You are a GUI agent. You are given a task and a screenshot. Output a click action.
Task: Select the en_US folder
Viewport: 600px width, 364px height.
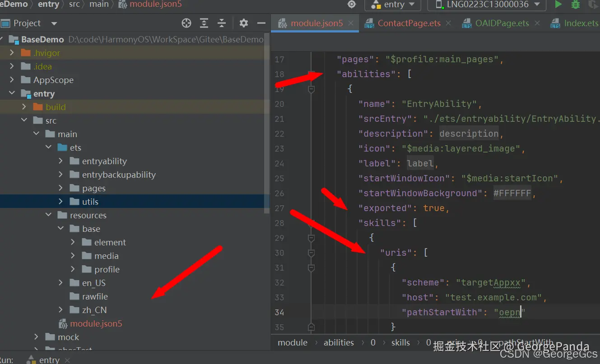coord(93,283)
